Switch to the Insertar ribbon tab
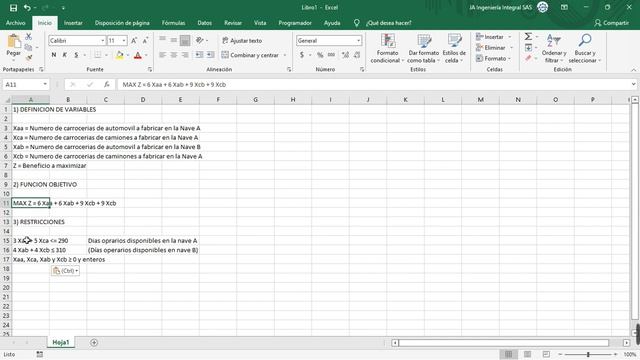 (x=73, y=23)
